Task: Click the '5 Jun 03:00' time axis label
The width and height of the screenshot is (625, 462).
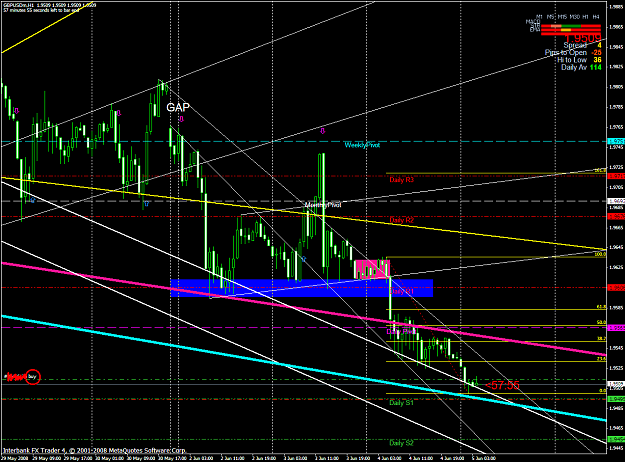Action: coord(483,458)
